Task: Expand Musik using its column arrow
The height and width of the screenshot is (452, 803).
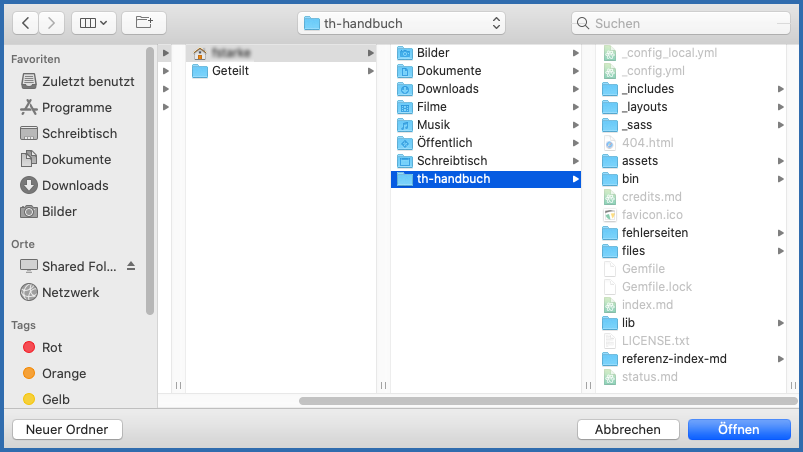Action: coord(575,124)
